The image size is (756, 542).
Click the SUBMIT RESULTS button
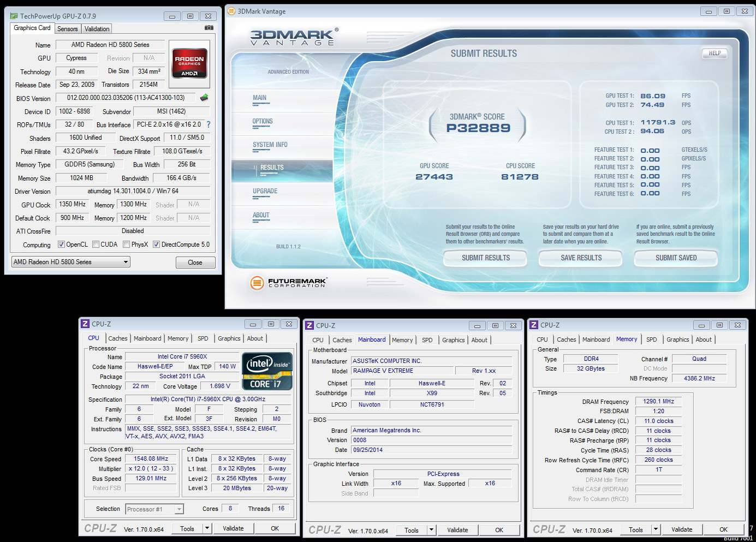pyautogui.click(x=486, y=258)
